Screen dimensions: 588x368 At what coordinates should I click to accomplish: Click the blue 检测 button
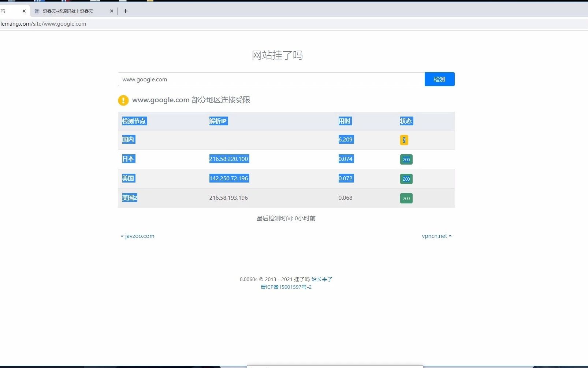[439, 79]
